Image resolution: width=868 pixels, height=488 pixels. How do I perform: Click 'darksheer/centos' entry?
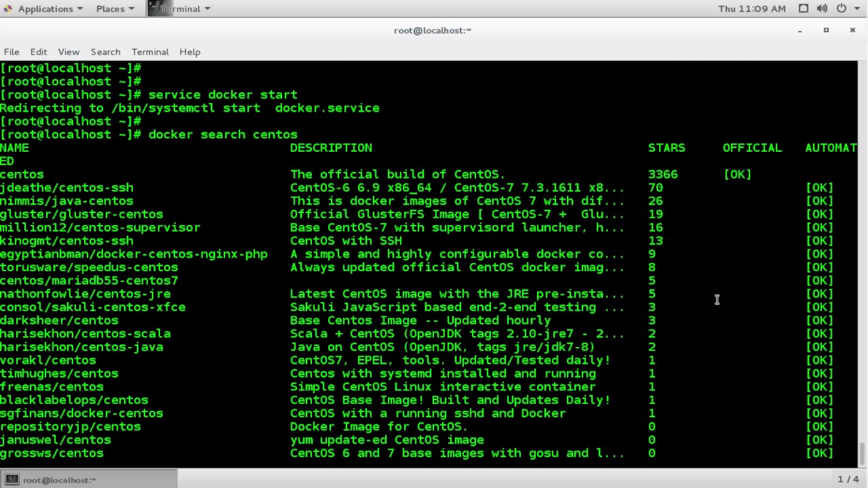59,320
